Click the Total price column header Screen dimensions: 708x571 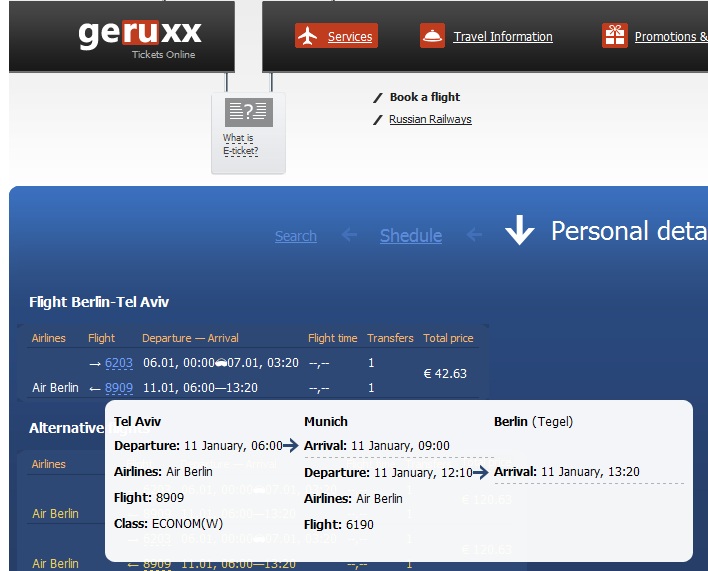point(448,338)
